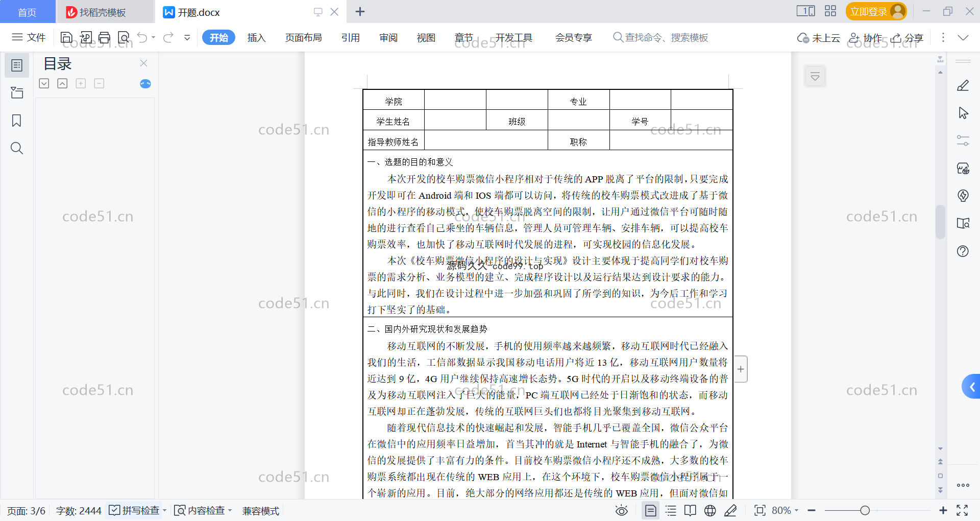
Task: Open the bookmark sidebar icon
Action: (x=17, y=121)
